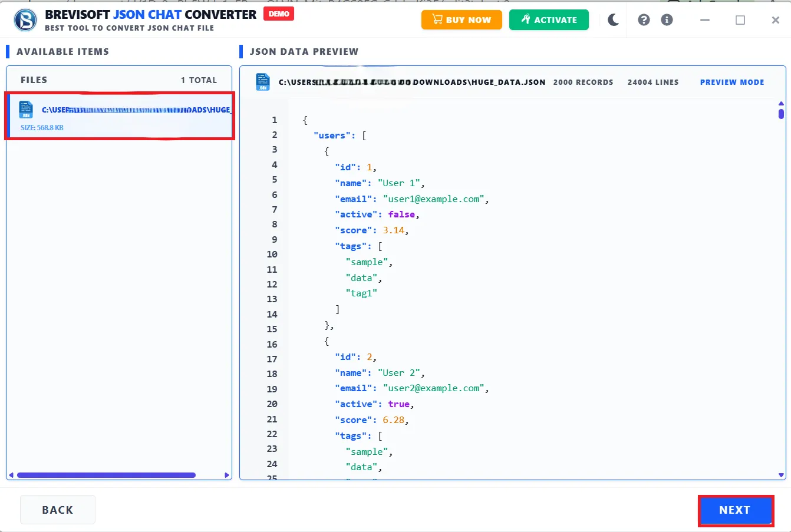This screenshot has width=791, height=532.
Task: Click the scroll-down arrow in the JSON preview
Action: click(781, 475)
